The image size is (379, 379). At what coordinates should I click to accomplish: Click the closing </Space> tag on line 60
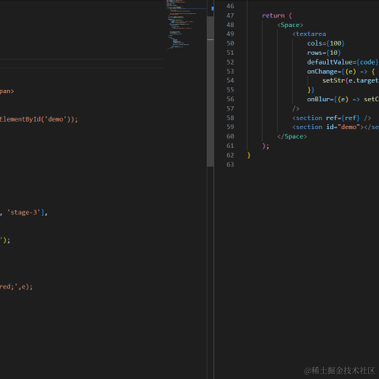pyautogui.click(x=292, y=136)
